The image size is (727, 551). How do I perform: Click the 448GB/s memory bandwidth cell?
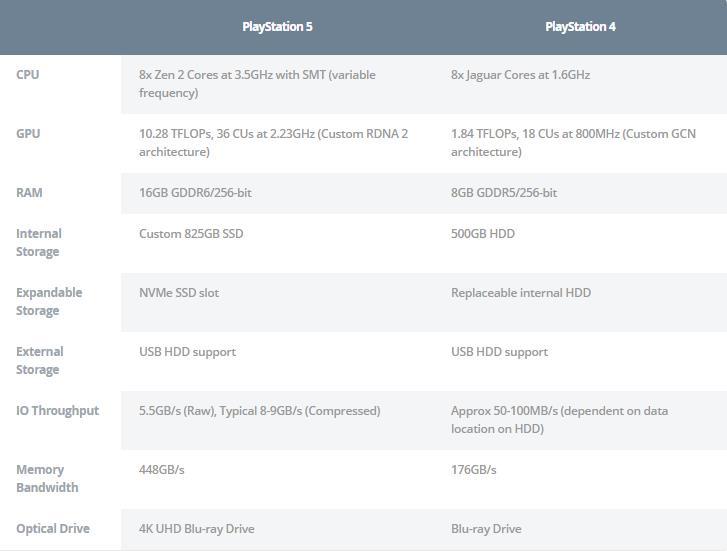(x=162, y=470)
